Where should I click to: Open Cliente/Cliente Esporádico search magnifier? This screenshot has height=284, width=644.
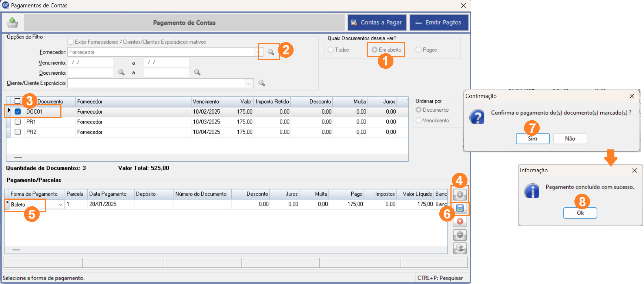click(x=262, y=83)
